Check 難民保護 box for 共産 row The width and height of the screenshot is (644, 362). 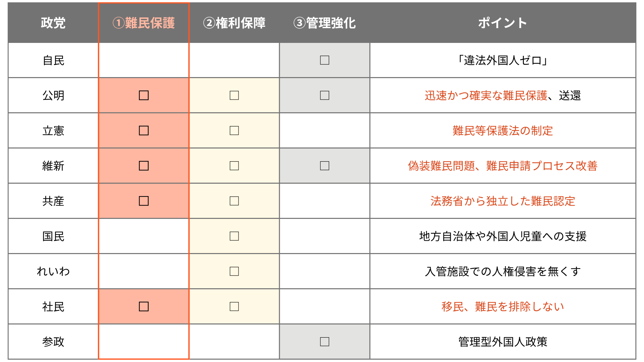click(x=144, y=201)
